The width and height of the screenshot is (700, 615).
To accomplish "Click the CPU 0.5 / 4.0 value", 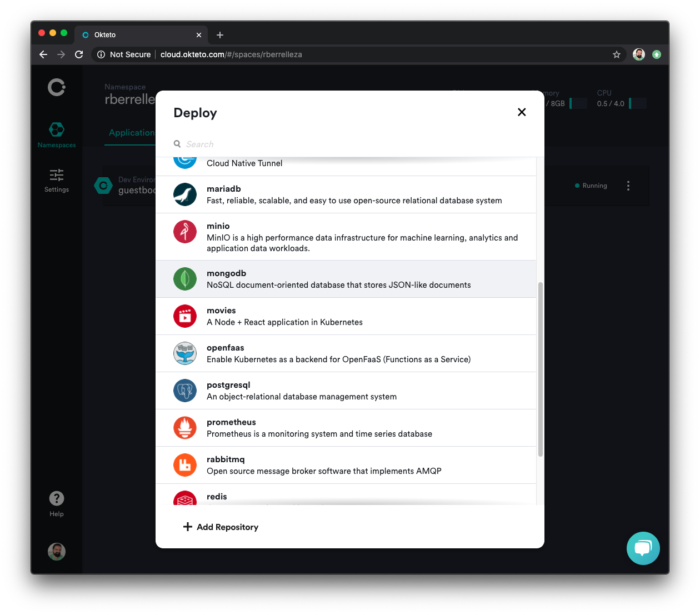I will (x=611, y=104).
